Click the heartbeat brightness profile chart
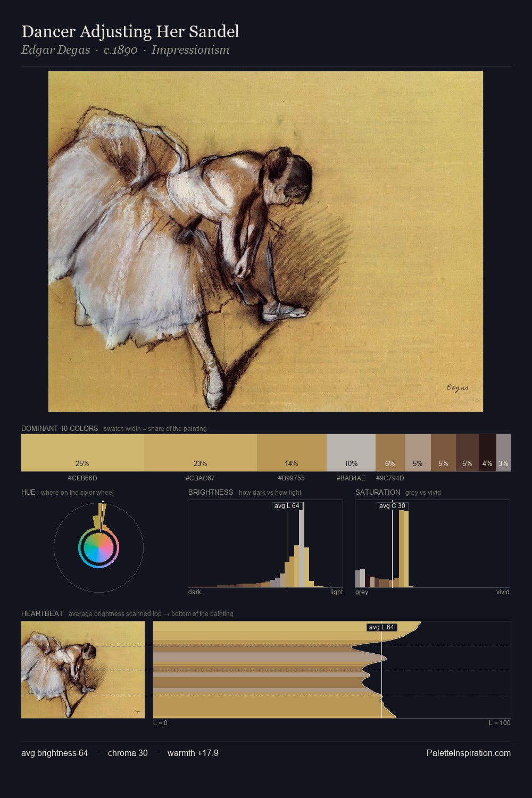The image size is (532, 798). [x=332, y=670]
